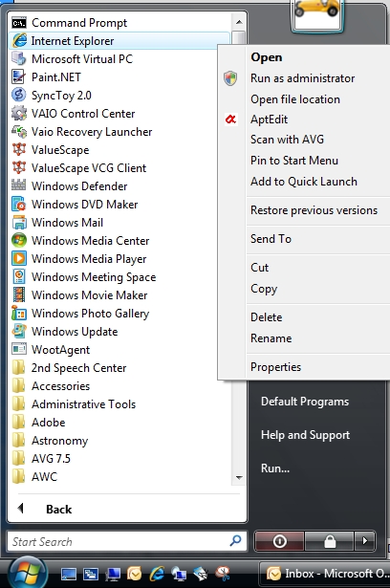Click the Vaio Recovery Launcher icon
This screenshot has height=588, width=390.
tap(19, 131)
